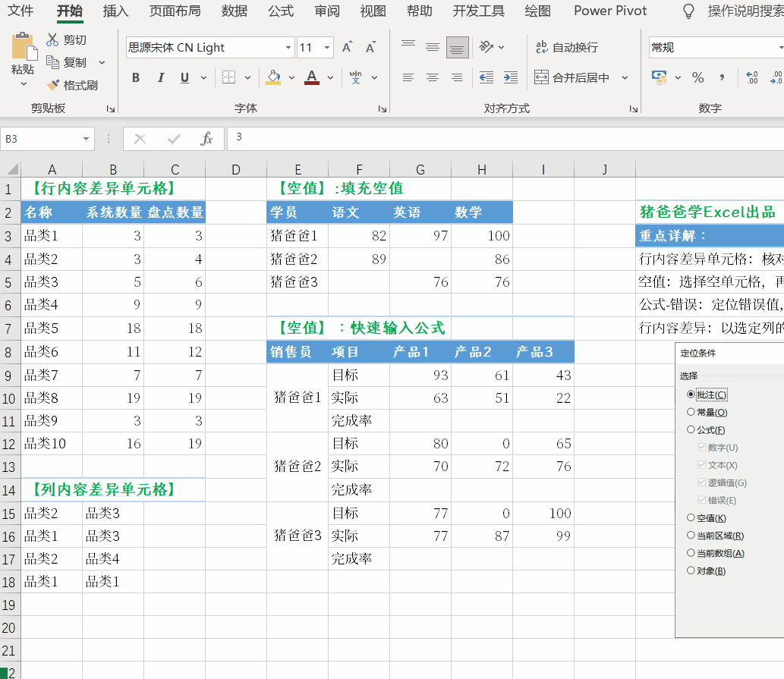Viewport: 784px width, 679px height.
Task: Center text horizontally
Action: tap(433, 77)
